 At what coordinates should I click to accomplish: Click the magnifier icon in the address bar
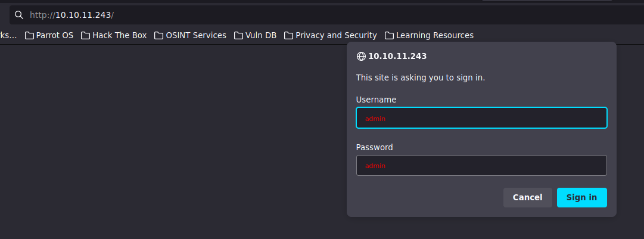point(19,15)
